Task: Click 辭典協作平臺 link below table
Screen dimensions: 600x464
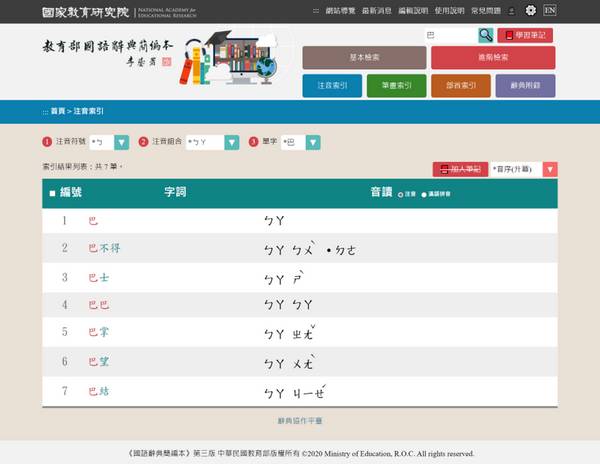Action: pos(300,421)
